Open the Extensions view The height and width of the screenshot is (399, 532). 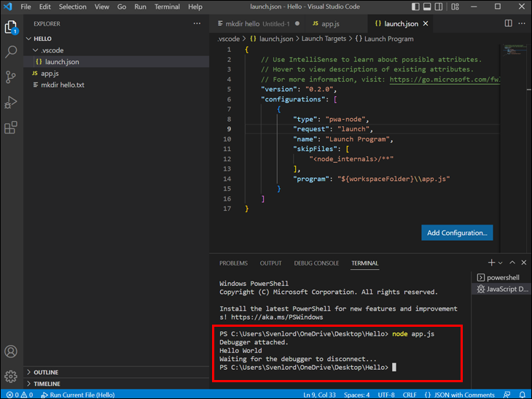11,128
